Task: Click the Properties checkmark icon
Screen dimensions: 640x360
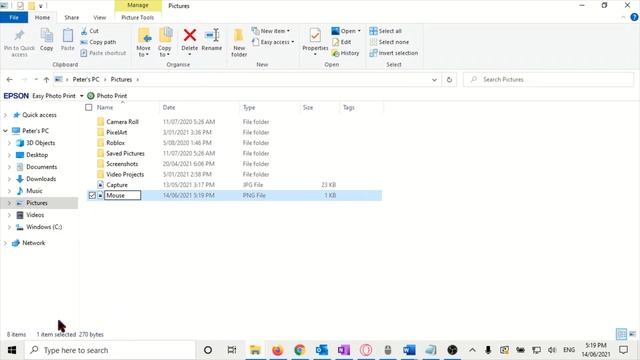Action: 315,36
